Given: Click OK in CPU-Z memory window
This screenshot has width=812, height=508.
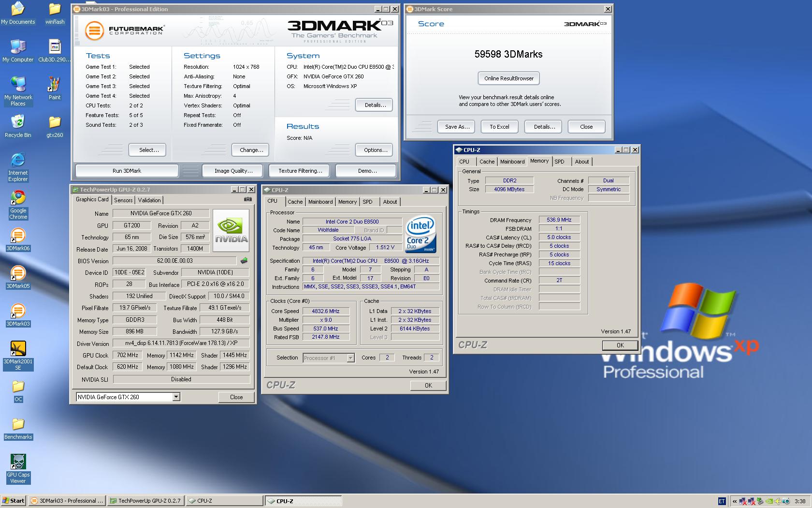Looking at the screenshot, I should tap(620, 345).
